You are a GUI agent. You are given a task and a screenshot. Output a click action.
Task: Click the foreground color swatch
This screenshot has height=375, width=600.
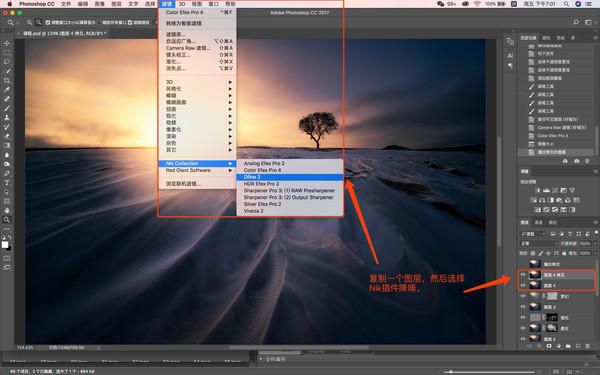pos(5,245)
